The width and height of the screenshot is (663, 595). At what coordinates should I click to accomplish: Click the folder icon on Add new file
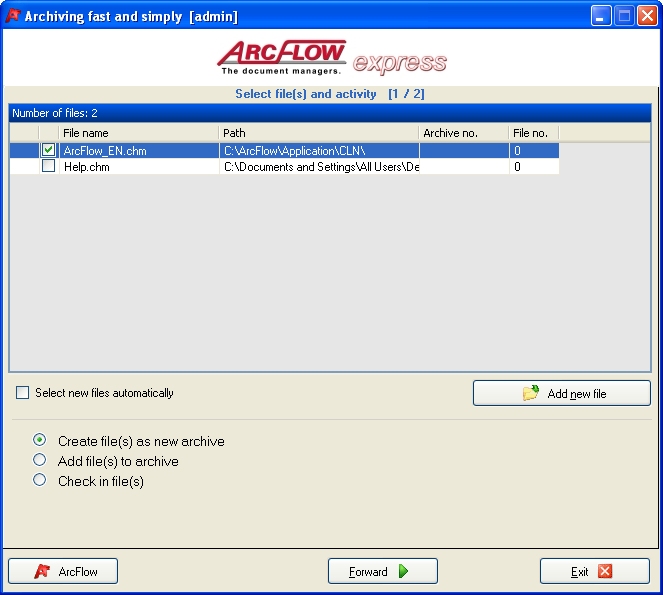point(531,393)
